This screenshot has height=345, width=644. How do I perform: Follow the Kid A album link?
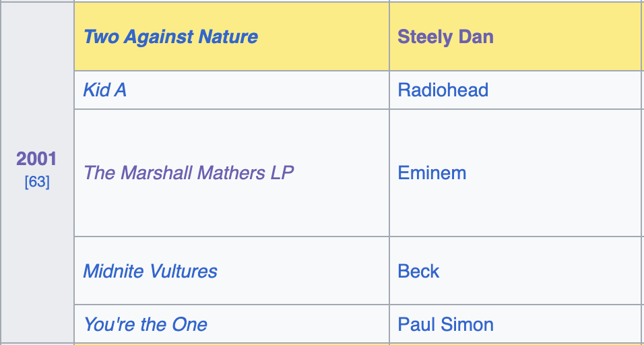tap(104, 90)
